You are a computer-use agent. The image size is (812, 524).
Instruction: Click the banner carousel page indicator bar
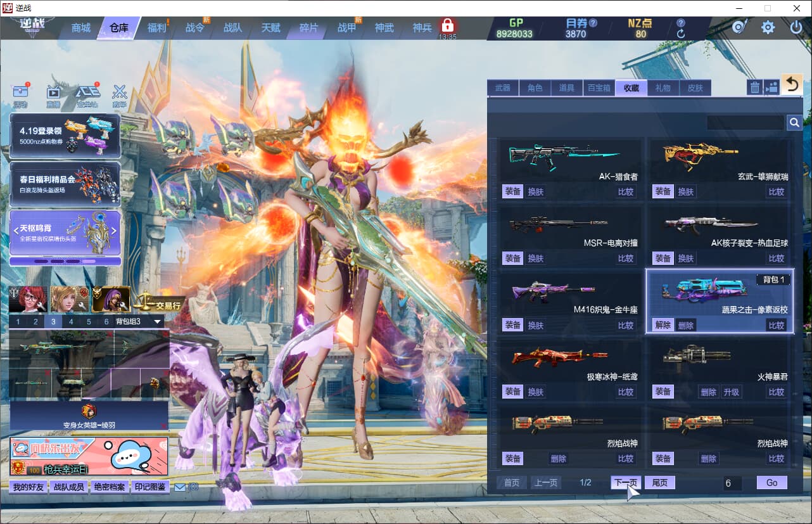65,261
